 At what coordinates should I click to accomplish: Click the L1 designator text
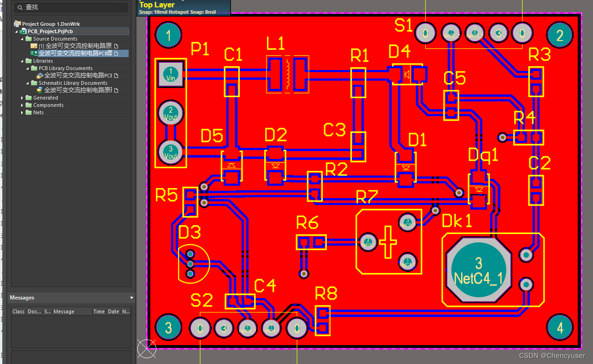click(276, 44)
